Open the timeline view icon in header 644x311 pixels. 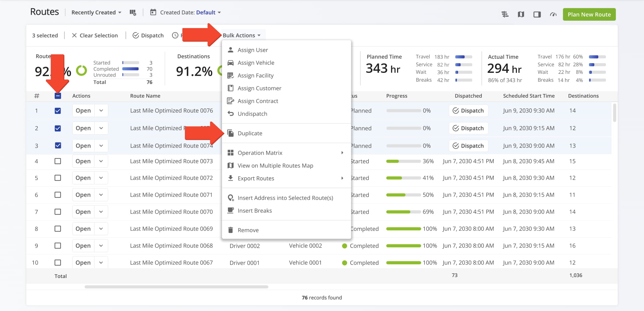(x=505, y=14)
